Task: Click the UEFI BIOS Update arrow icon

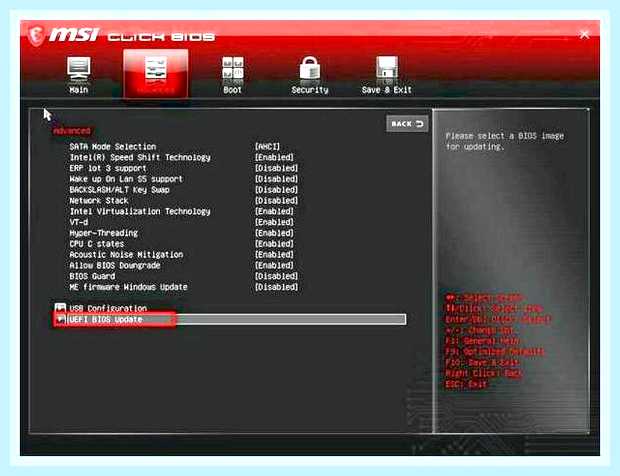Action: (60, 319)
